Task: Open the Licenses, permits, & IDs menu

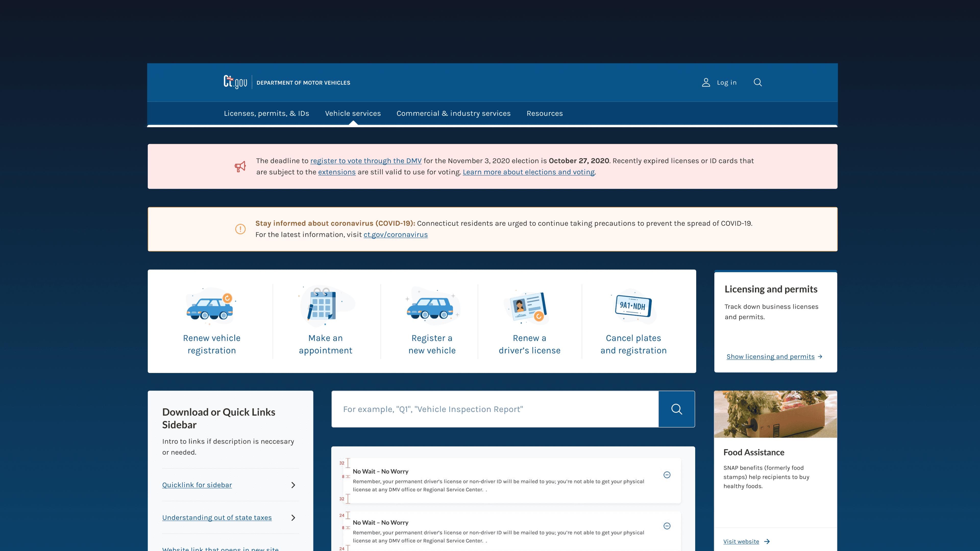Action: click(x=266, y=113)
